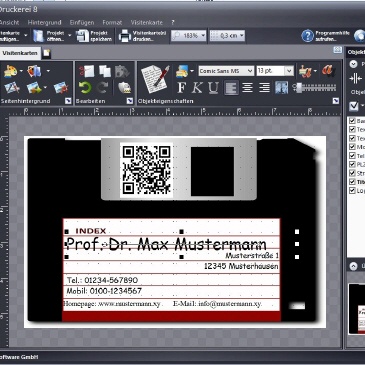Open the Ansicht menu
365x365 pixels.
click(9, 22)
